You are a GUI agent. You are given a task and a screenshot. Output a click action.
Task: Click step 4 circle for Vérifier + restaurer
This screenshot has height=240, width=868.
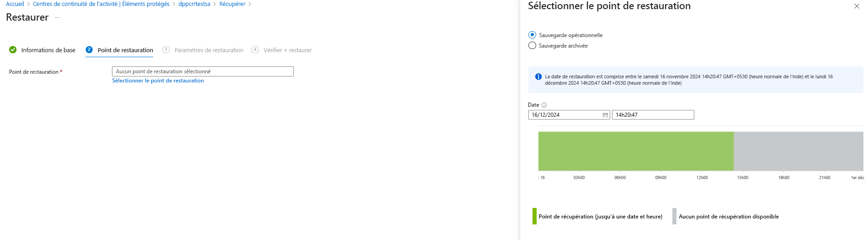pos(255,50)
